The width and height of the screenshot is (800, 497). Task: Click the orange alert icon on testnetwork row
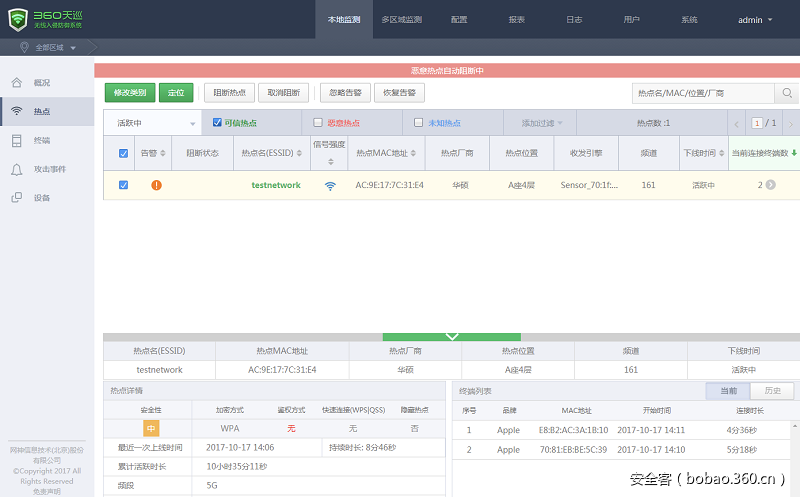(156, 185)
